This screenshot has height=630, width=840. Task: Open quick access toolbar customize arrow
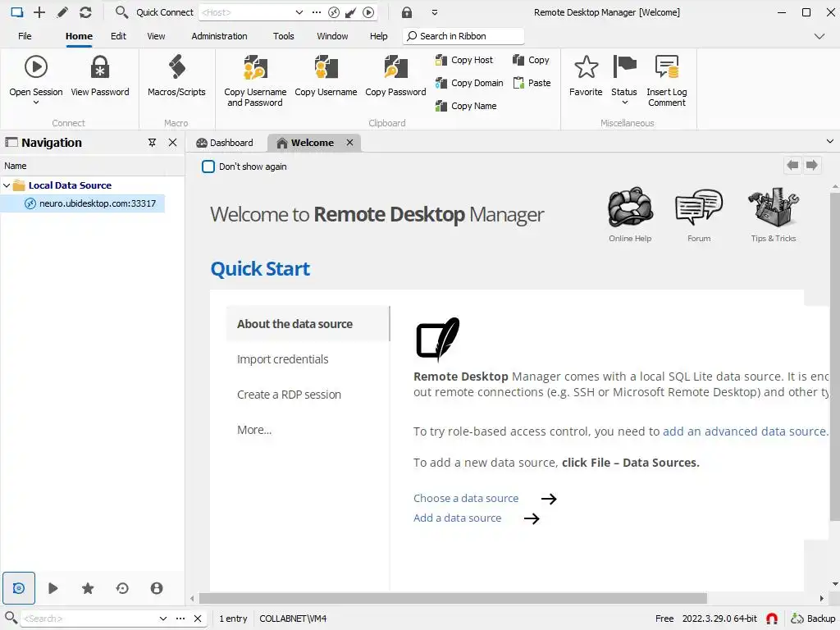[x=435, y=12]
